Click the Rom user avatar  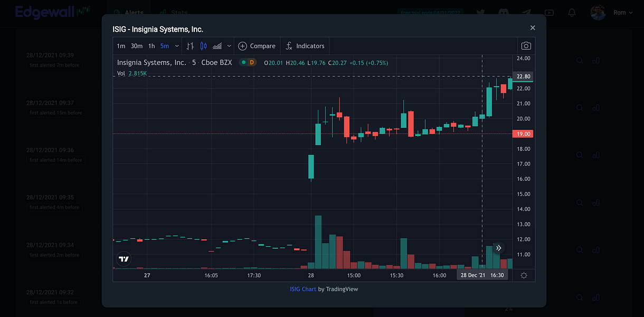pos(598,13)
